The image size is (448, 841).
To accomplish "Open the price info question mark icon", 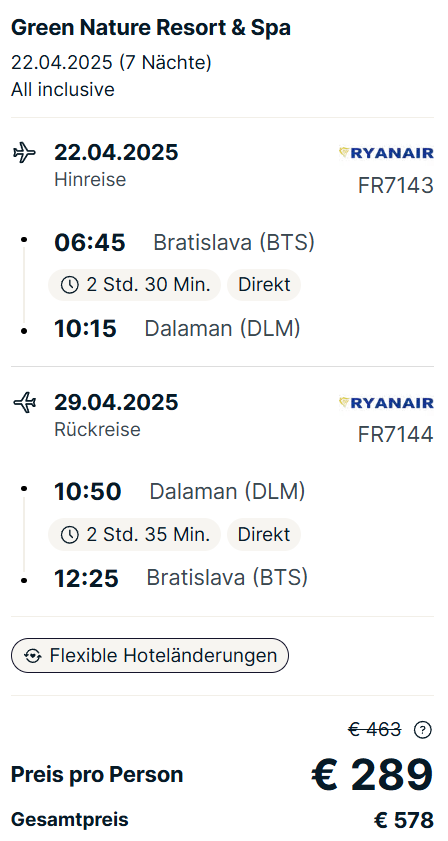I will click(x=423, y=729).
